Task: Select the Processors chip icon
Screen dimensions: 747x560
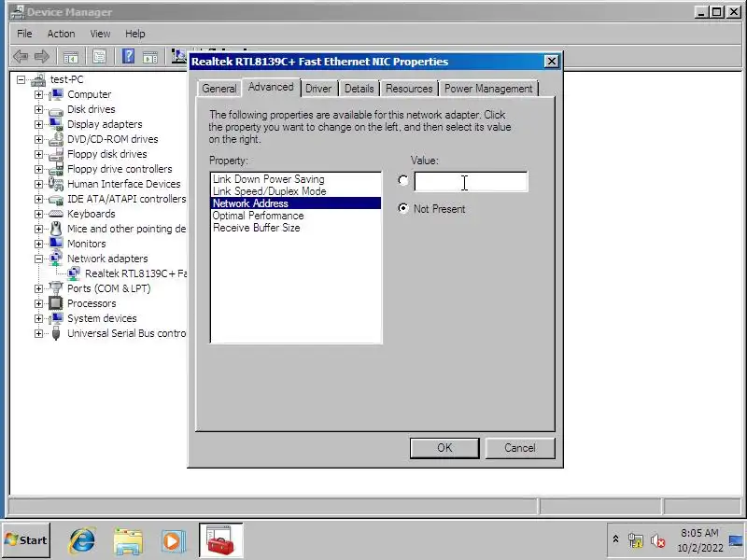Action: (56, 303)
